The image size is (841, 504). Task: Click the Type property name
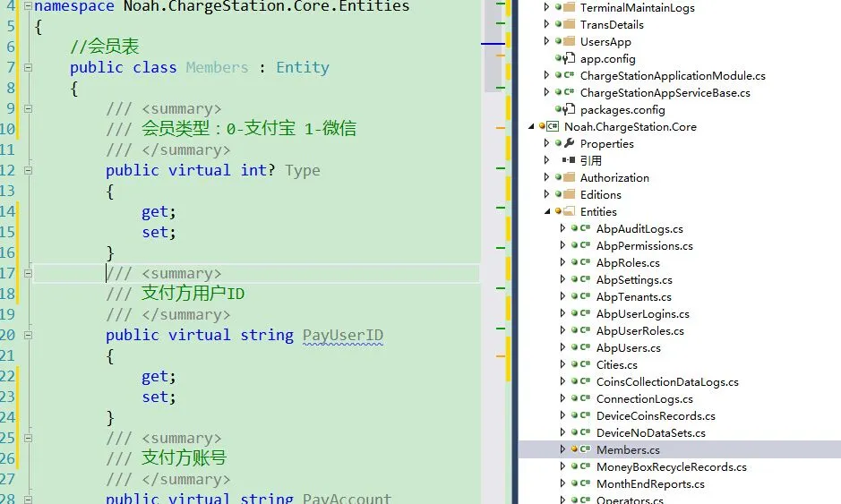303,171
